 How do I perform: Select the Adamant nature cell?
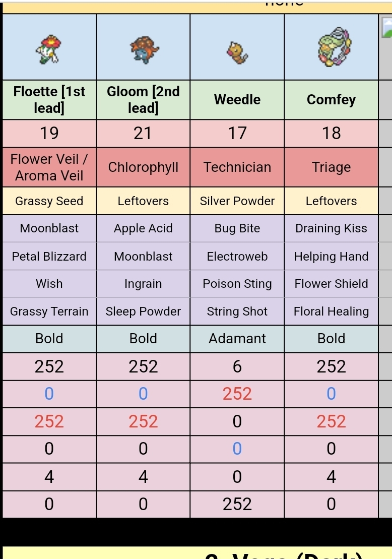coord(237,339)
